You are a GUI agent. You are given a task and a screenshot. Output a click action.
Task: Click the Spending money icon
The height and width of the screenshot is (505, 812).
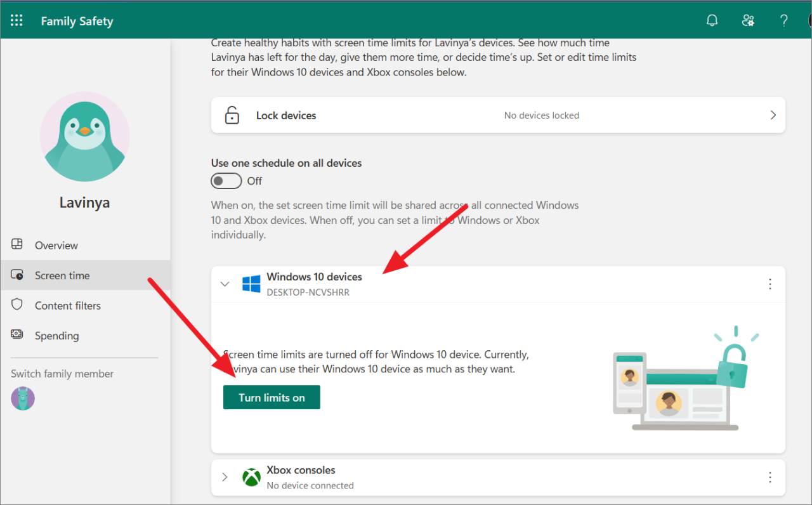click(17, 334)
